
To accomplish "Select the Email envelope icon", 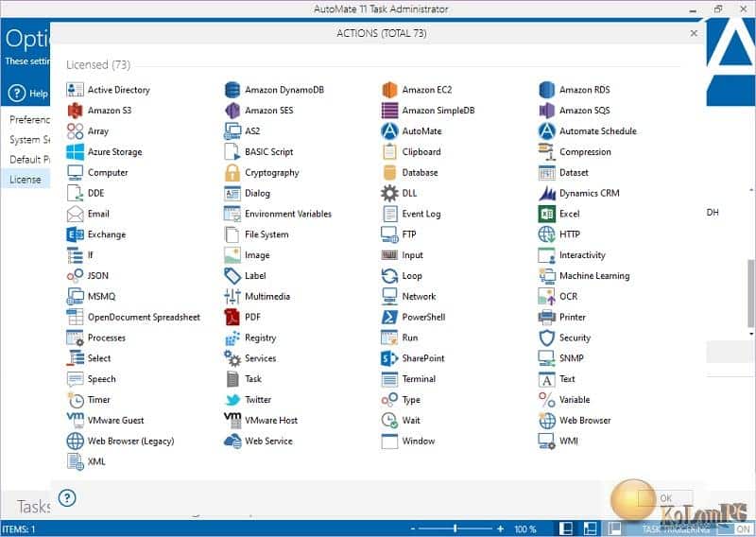I will [75, 214].
